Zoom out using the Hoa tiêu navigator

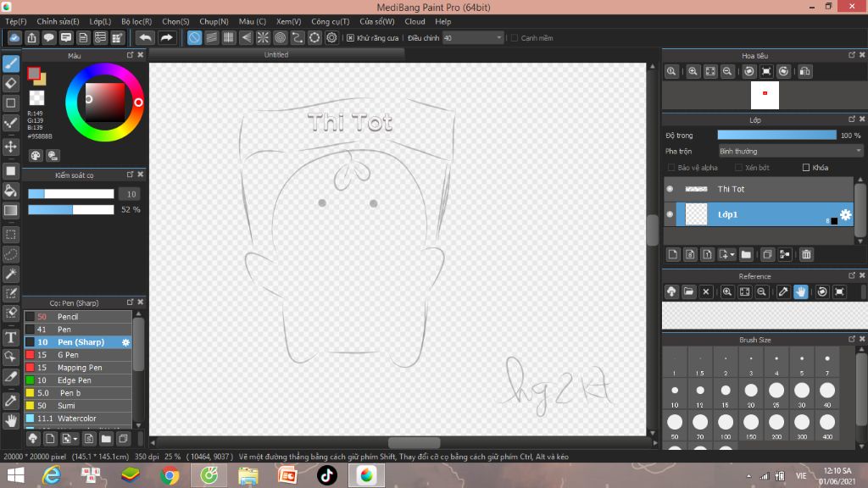click(727, 71)
